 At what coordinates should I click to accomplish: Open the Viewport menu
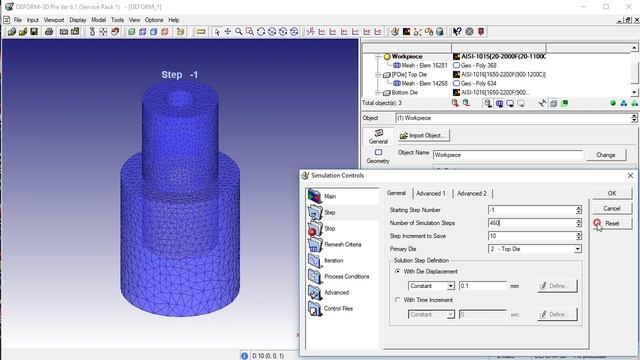pyautogui.click(x=54, y=20)
